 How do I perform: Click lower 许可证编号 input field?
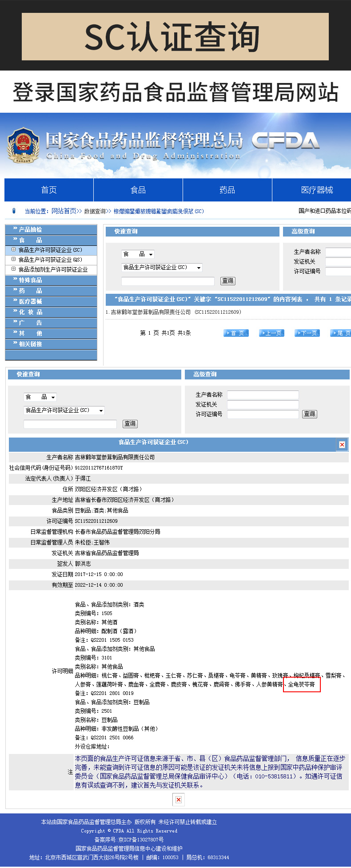263,414
